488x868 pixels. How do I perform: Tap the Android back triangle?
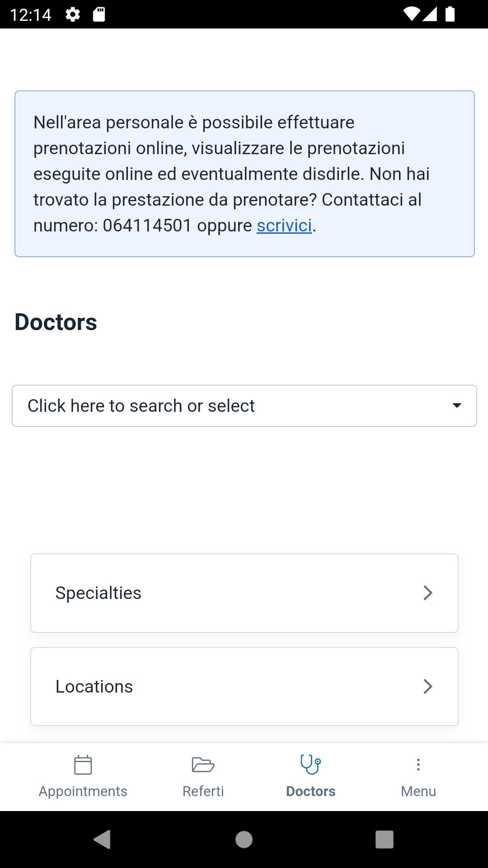(x=102, y=840)
